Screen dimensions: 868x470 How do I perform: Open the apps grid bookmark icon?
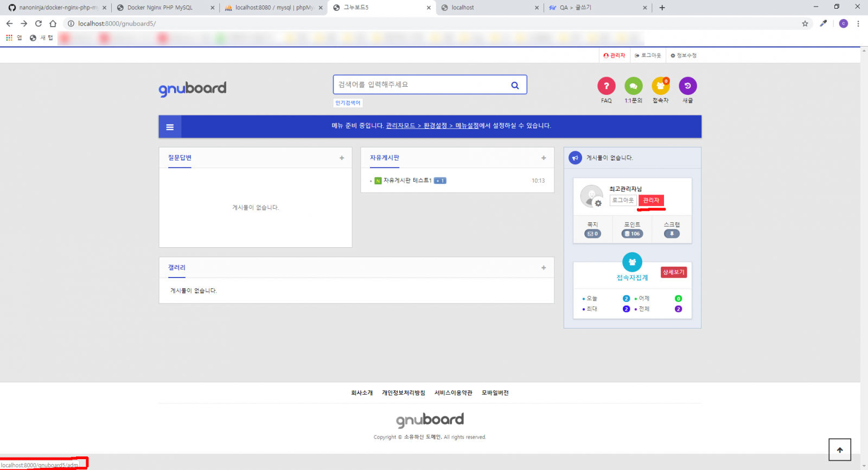9,37
